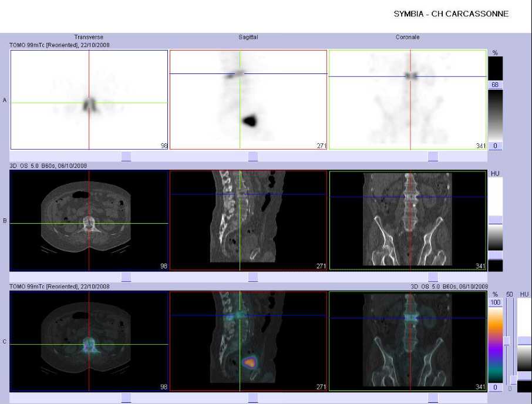Click the fused sagittal view in row C
Image resolution: width=532 pixels, height=404 pixels.
pyautogui.click(x=248, y=341)
